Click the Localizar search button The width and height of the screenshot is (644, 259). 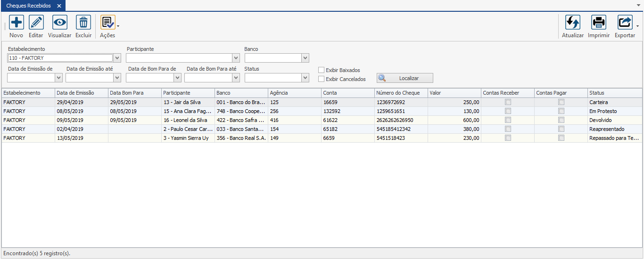pyautogui.click(x=405, y=78)
